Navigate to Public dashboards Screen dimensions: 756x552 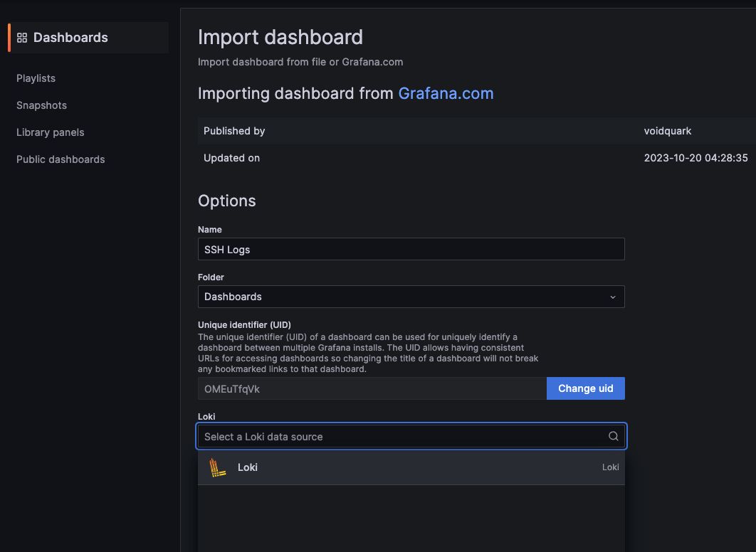click(61, 159)
